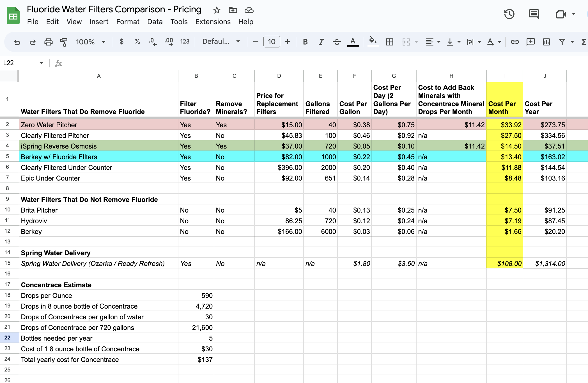The width and height of the screenshot is (588, 383).
Task: Click the font size input field
Action: [x=272, y=42]
